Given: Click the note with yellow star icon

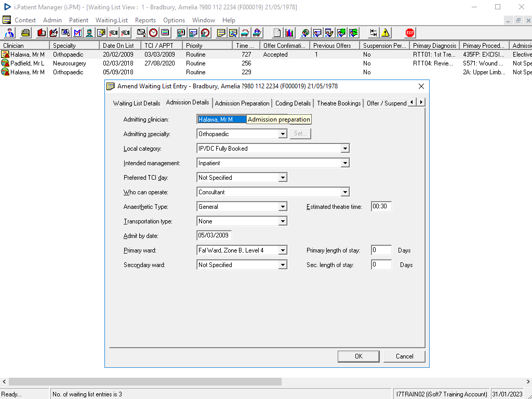Looking at the screenshot, I should pyautogui.click(x=101, y=33).
